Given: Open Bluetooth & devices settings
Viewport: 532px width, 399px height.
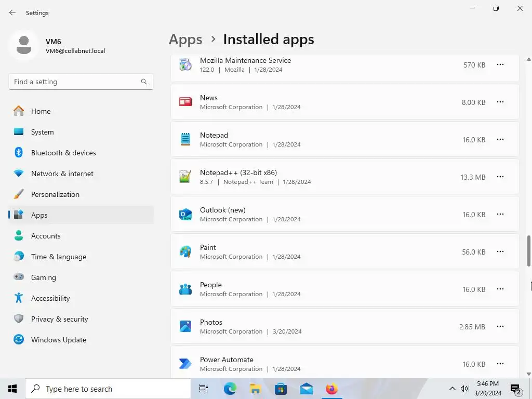Looking at the screenshot, I should (81, 153).
